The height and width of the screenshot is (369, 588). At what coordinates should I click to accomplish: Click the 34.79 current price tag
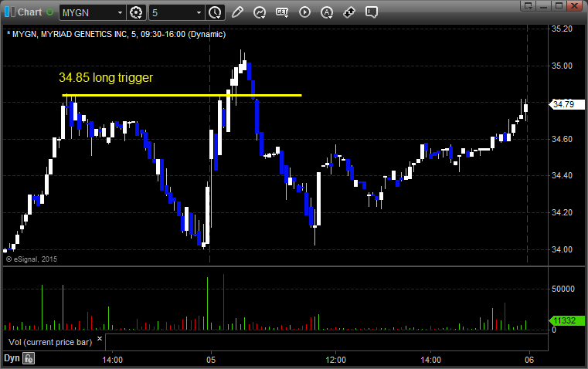pos(566,104)
